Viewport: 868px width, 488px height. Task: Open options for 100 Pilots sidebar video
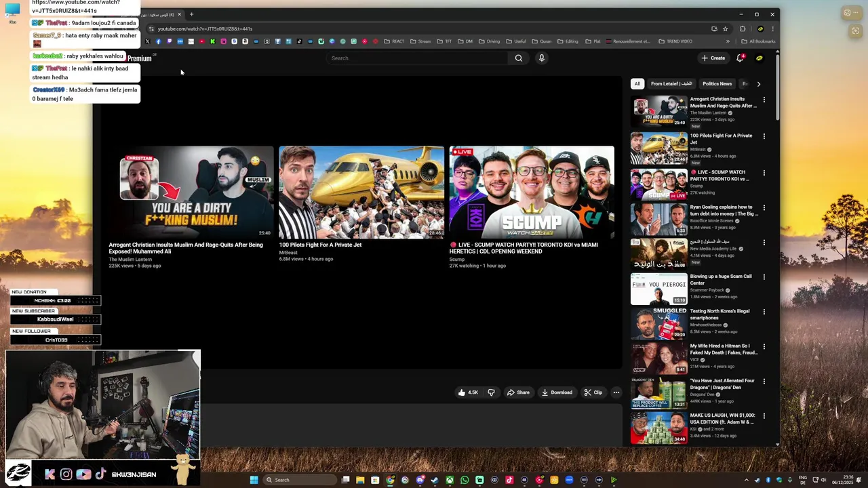764,136
